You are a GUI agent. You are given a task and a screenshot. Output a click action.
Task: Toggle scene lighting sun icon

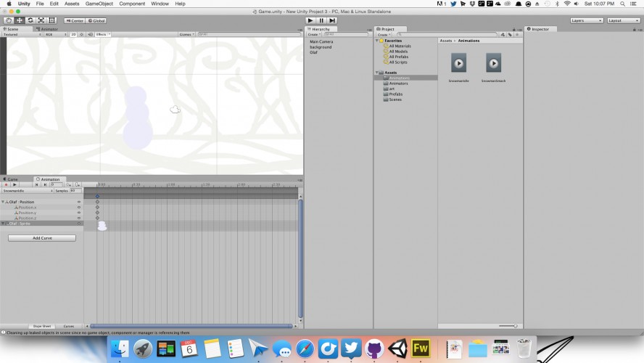(x=82, y=35)
